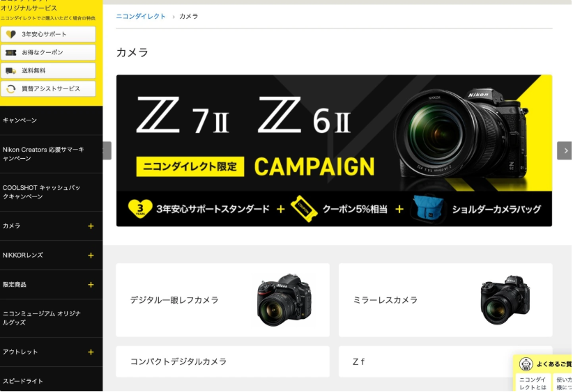This screenshot has height=392, width=573.
Task: Expand the アウトレット sidebar section
Action: pyautogui.click(x=91, y=352)
